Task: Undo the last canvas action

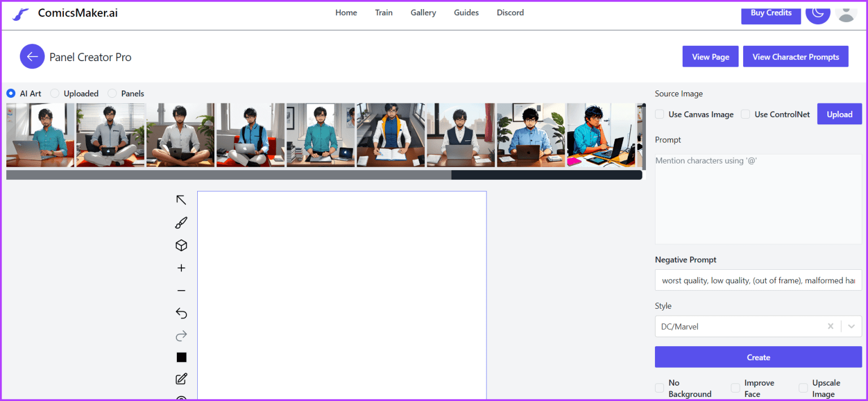Action: pos(181,313)
